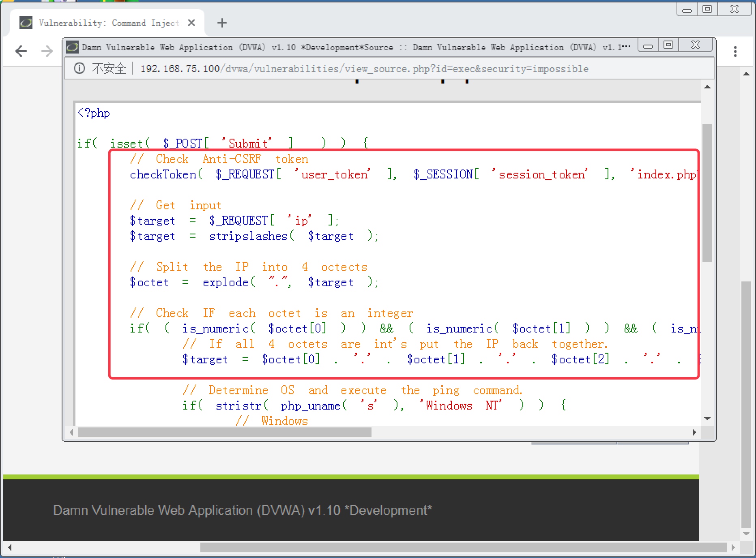This screenshot has width=756, height=558.
Task: Click the 'checkToken(' function call
Action: (166, 174)
